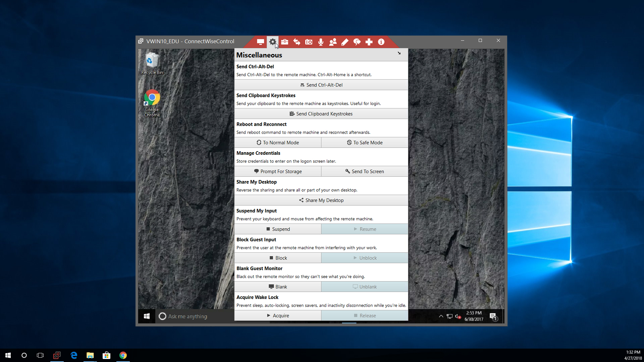Viewport: 644px width, 362px height.
Task: Pop out Miscellaneous panel with arrow
Action: click(x=399, y=53)
